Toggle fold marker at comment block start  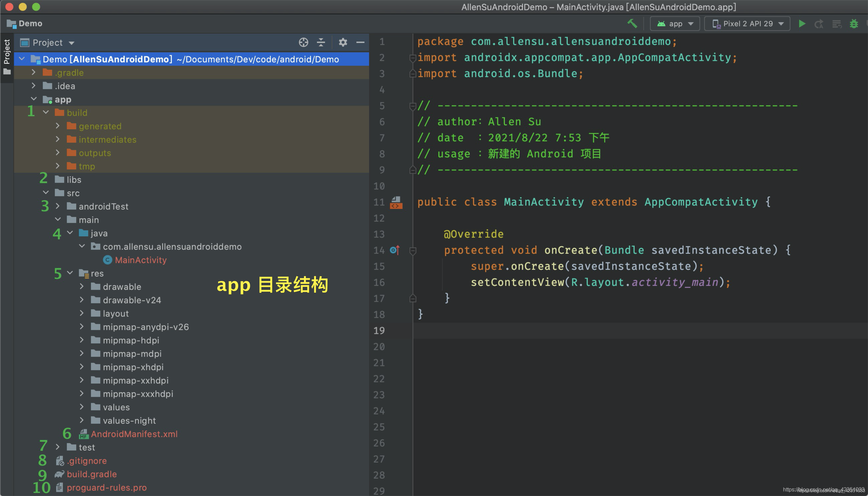(x=413, y=106)
